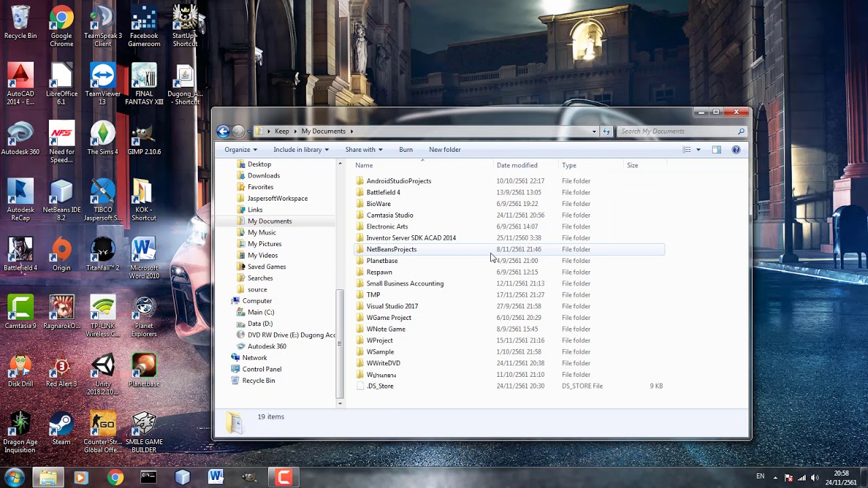Select LibreOffice 6.1 desktop icon
The image size is (868, 488).
pos(61,84)
